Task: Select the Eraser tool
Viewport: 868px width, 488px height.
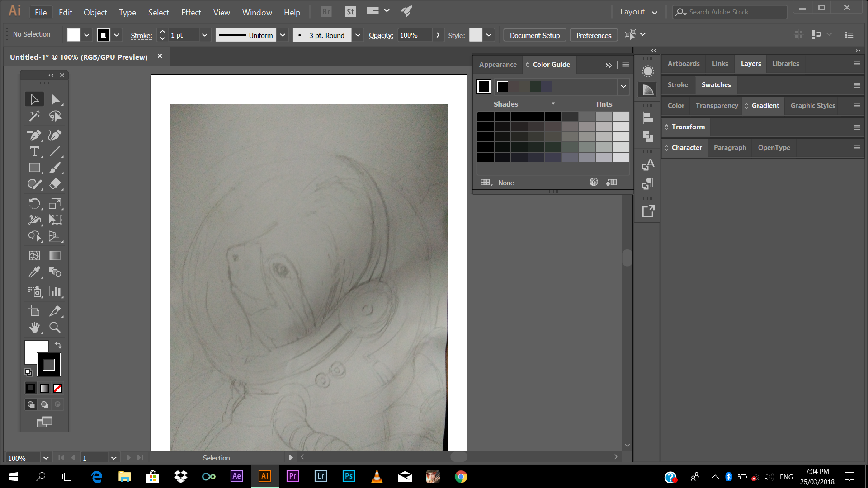Action: (55, 184)
